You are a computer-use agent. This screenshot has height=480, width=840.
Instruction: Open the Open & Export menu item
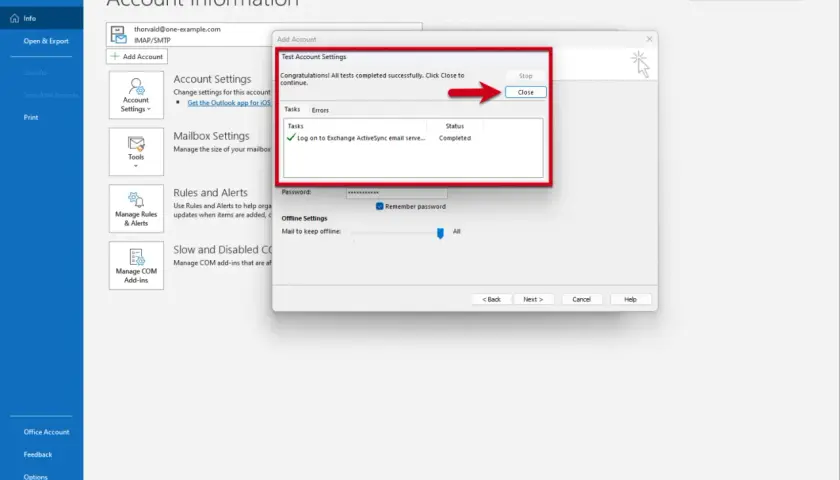46,41
